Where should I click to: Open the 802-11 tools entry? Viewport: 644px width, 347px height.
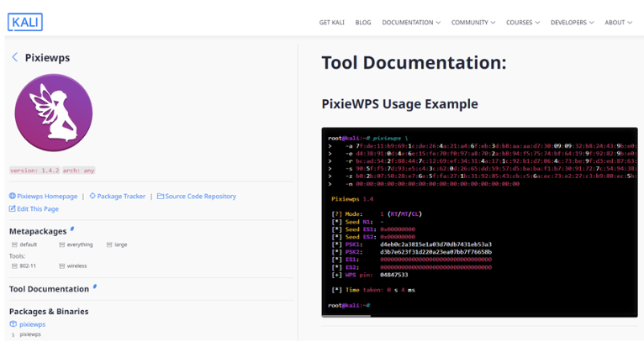pyautogui.click(x=28, y=266)
